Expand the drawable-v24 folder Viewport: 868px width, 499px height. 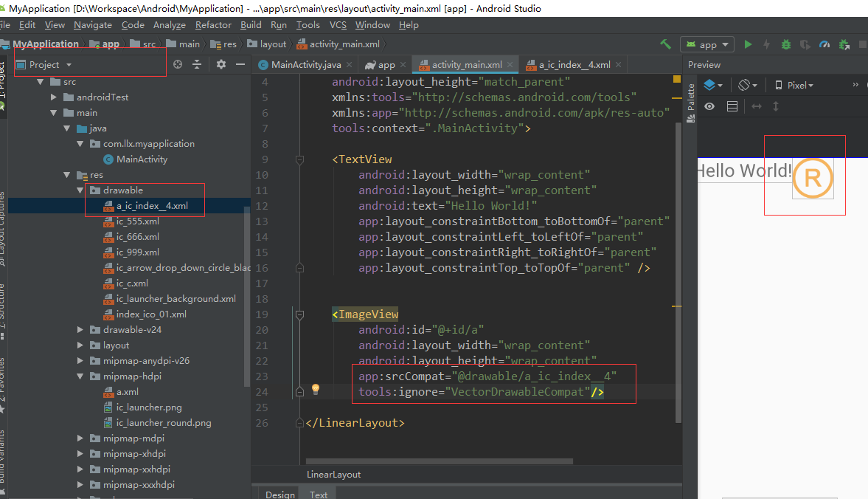coord(80,330)
